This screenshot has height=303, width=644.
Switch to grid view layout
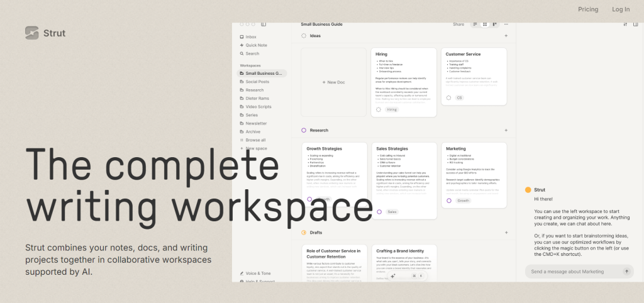[x=485, y=25]
